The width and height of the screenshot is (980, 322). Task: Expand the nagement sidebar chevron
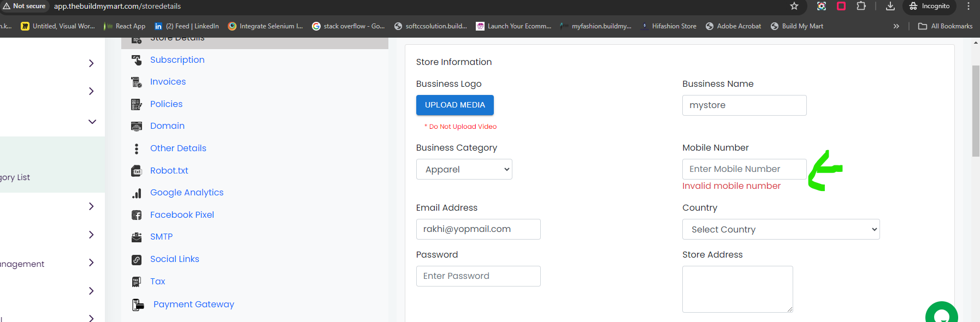click(x=91, y=263)
